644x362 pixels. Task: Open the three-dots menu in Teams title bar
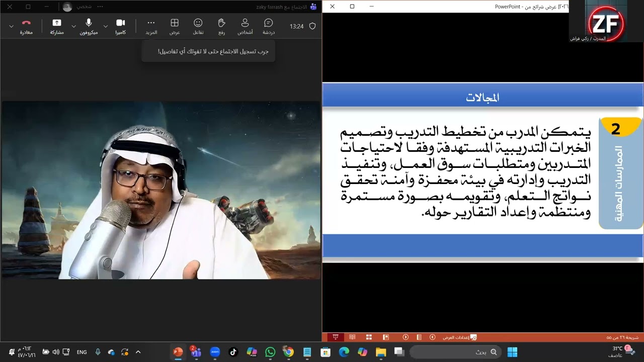click(x=100, y=7)
